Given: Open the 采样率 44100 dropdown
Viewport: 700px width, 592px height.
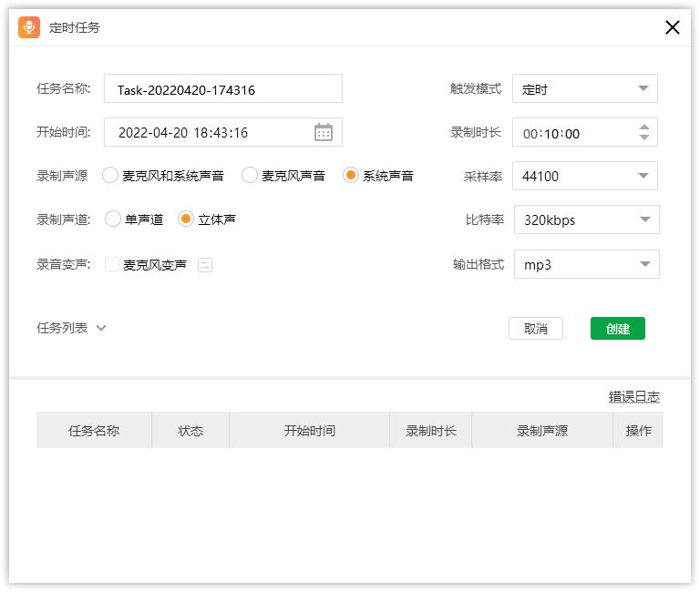Looking at the screenshot, I should pyautogui.click(x=584, y=176).
